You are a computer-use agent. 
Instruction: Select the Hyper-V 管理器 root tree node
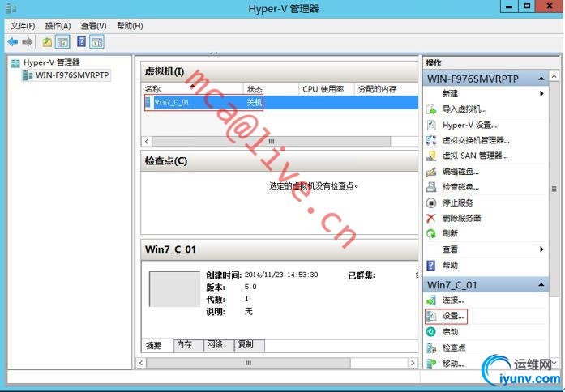coord(52,62)
